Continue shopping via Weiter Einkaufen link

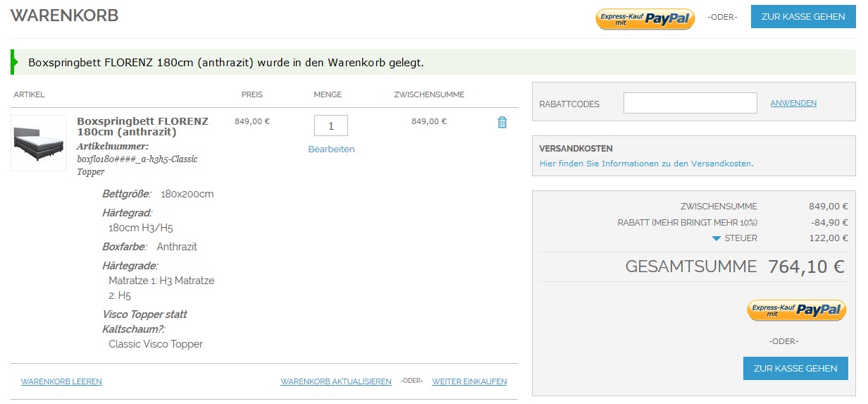469,381
